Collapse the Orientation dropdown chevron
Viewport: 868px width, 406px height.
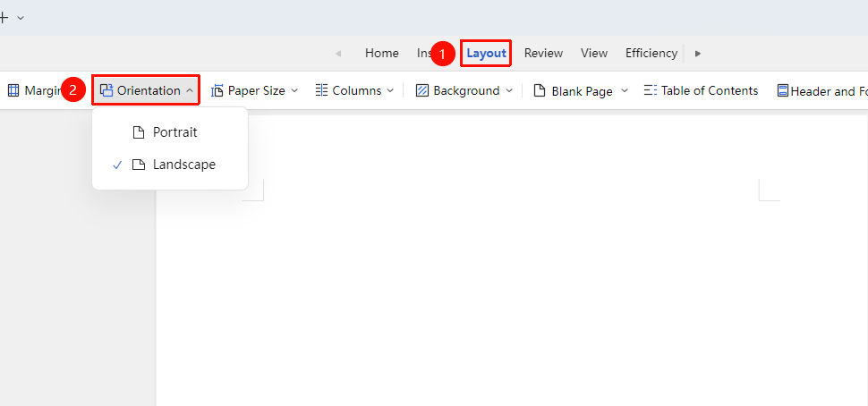pyautogui.click(x=190, y=90)
